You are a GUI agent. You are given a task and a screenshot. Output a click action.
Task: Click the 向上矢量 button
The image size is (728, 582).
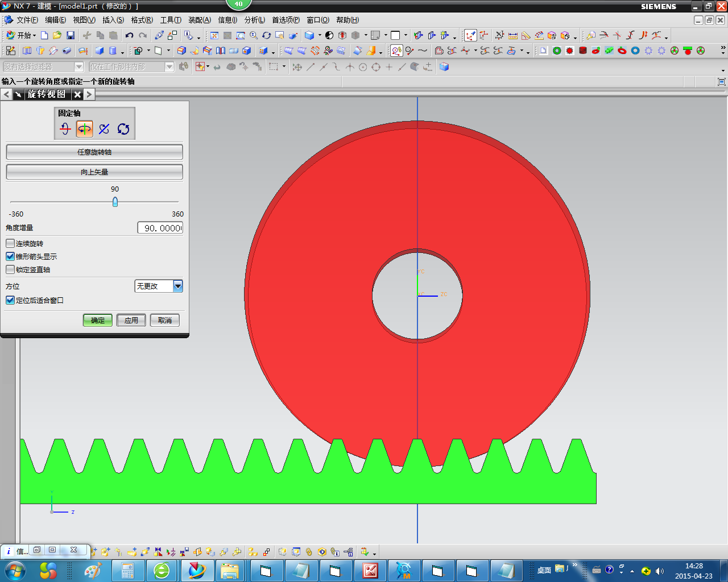[94, 172]
